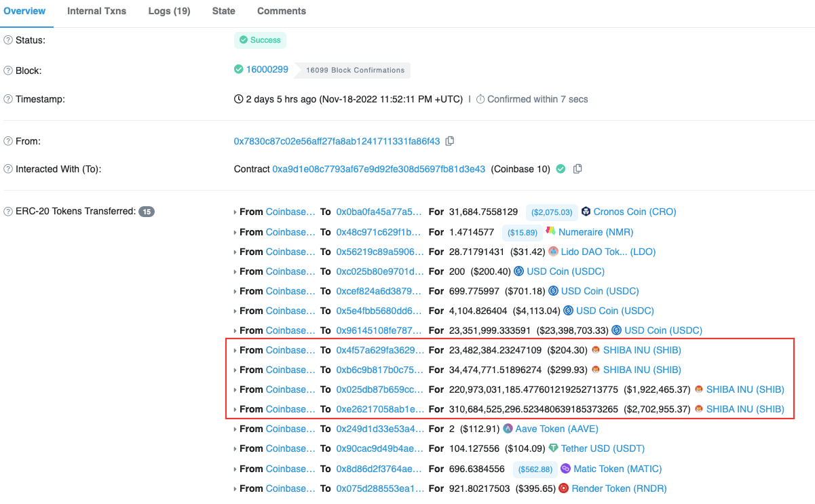Click SHIB logo in 23,482,384.23247109 row
The height and width of the screenshot is (504, 815).
pyautogui.click(x=596, y=351)
